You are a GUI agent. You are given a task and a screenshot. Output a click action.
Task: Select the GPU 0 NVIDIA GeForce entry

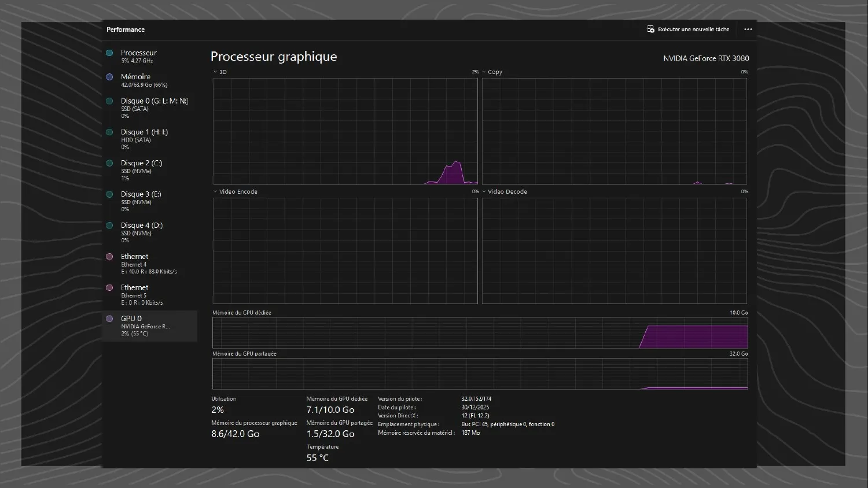point(150,326)
